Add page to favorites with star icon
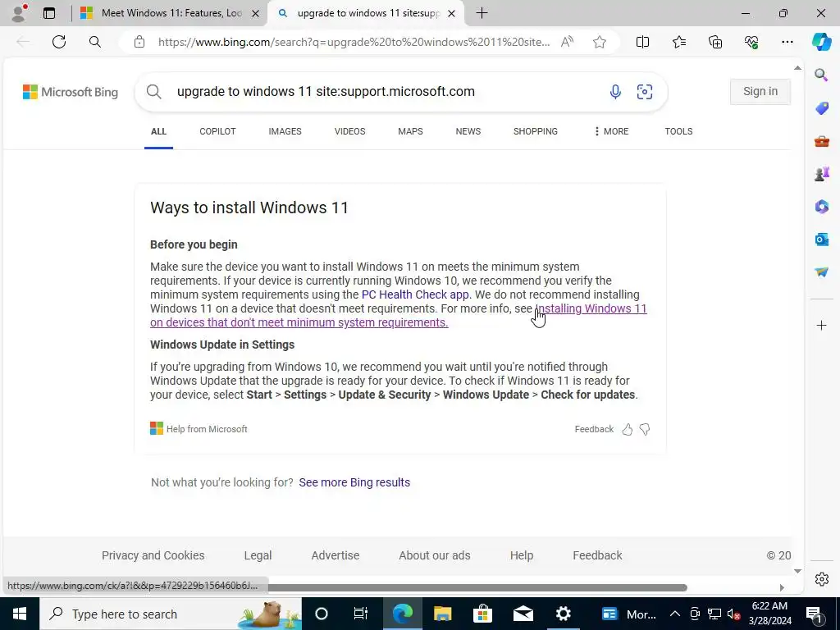This screenshot has width=840, height=630. click(x=600, y=42)
